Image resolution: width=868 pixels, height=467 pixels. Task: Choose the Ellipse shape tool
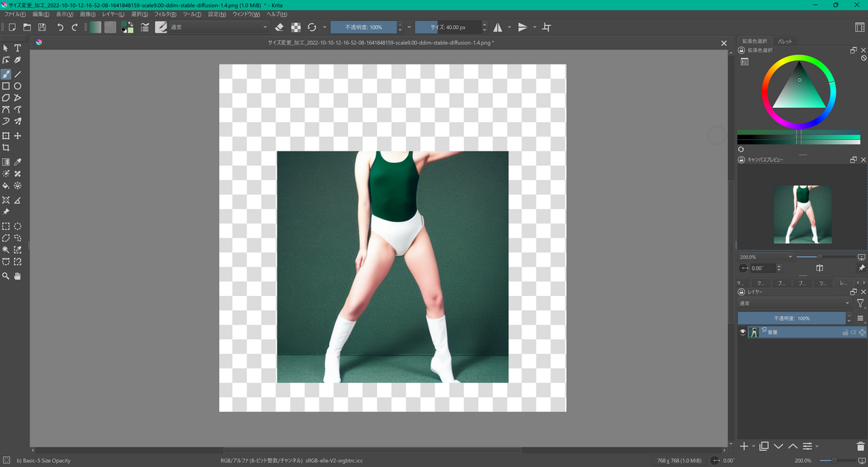(x=18, y=86)
